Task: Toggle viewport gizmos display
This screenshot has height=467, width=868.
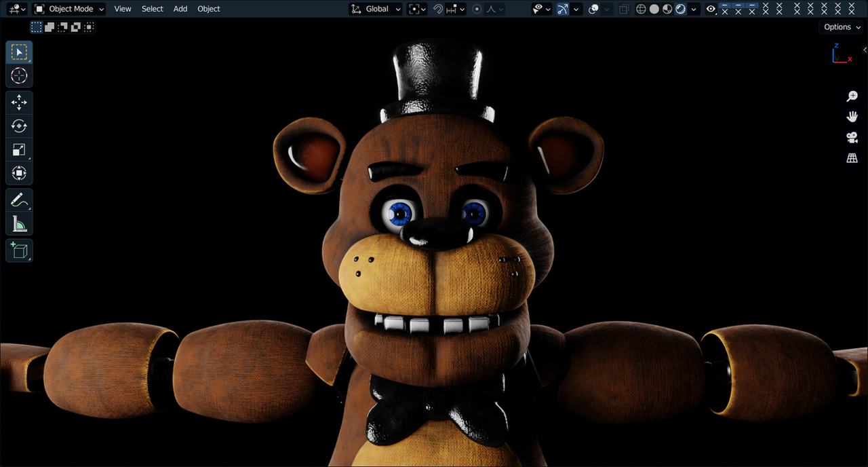Action: [x=562, y=9]
